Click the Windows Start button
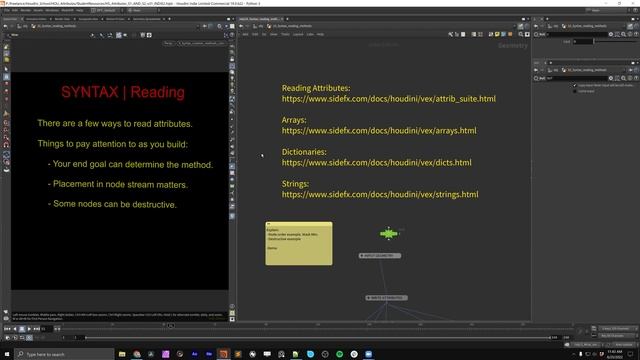This screenshot has width=640, height=360. (7, 354)
